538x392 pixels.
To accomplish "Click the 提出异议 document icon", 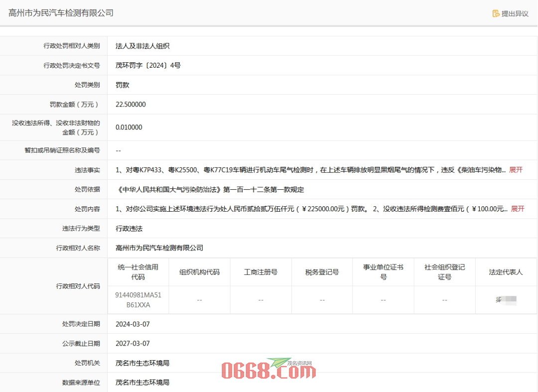I will [x=496, y=13].
